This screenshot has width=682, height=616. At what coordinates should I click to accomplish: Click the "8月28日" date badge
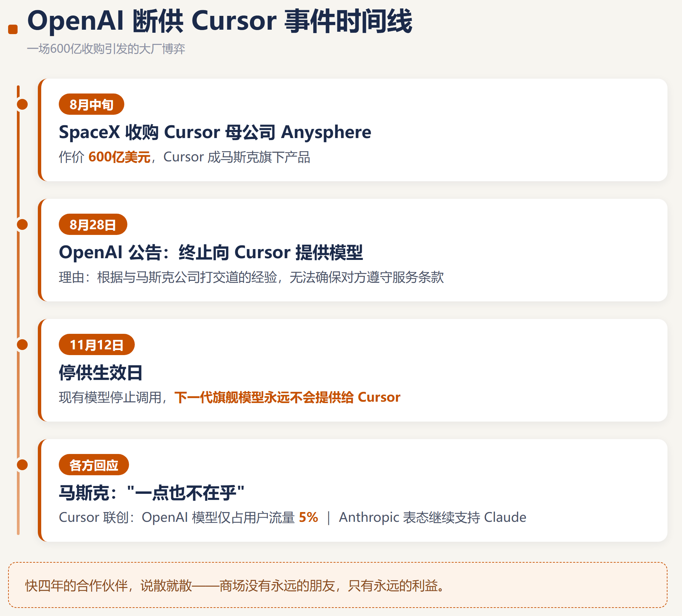pyautogui.click(x=93, y=224)
